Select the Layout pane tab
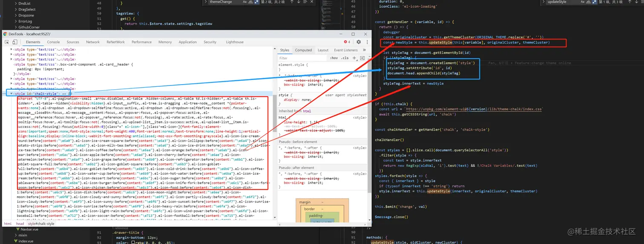This screenshot has width=644, height=244. 323,50
